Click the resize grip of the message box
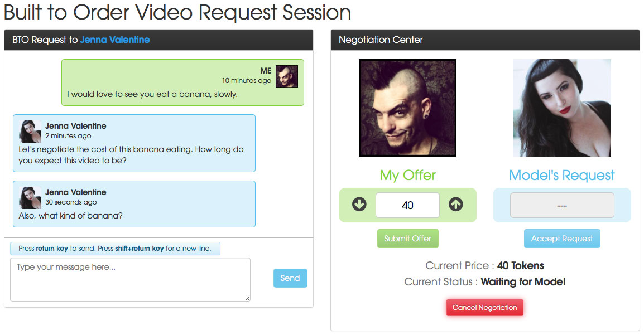 (247, 299)
